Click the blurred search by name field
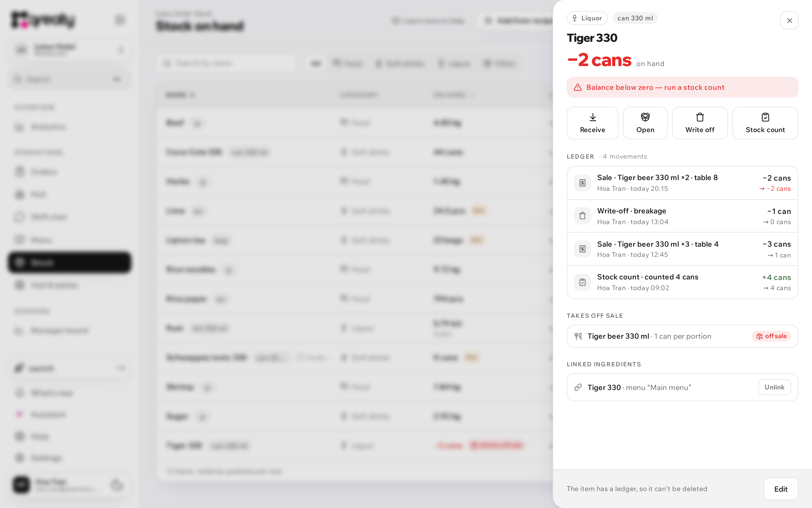Viewport: 812px width, 508px height. tap(226, 63)
